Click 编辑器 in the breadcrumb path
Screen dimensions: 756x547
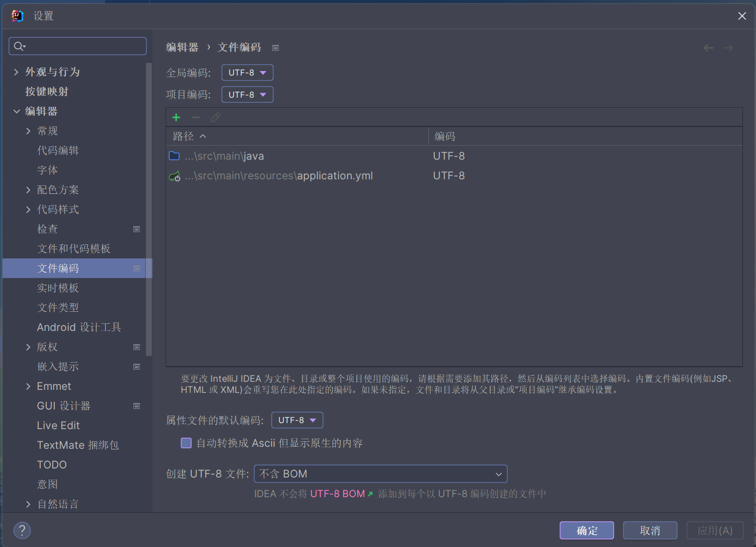pyautogui.click(x=182, y=47)
